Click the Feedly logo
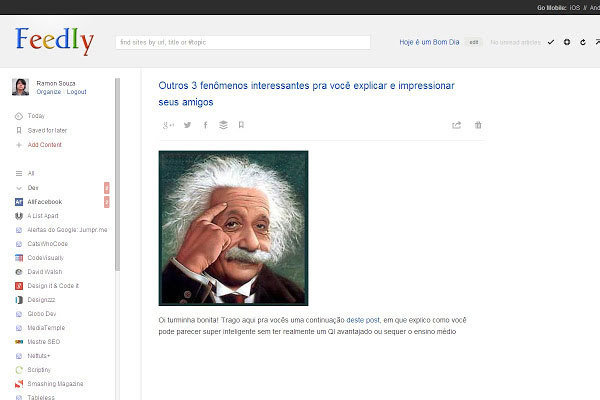The height and width of the screenshot is (400, 600). tap(54, 41)
